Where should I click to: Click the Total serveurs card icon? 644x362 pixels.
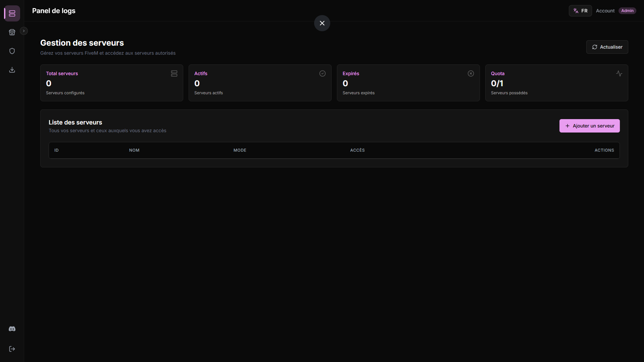174,73
